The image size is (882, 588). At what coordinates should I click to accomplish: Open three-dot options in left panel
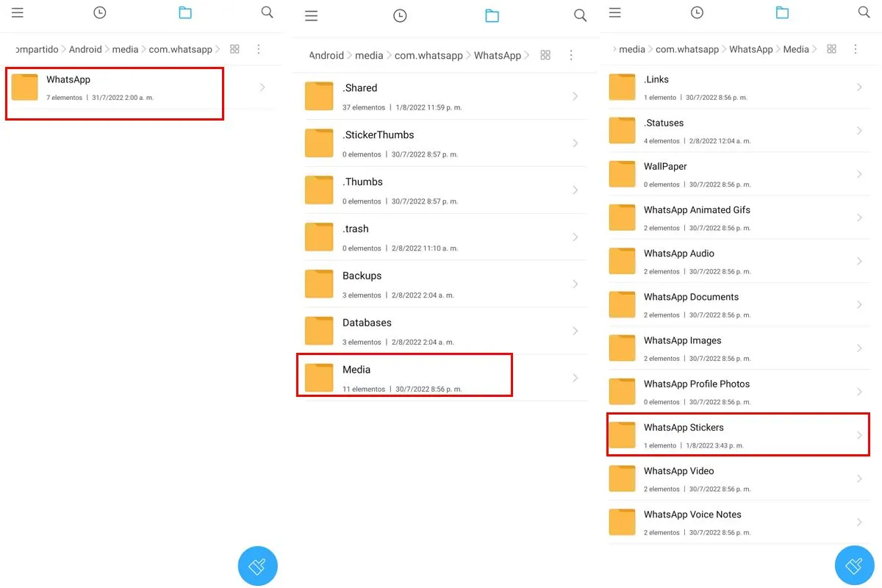pos(259,49)
